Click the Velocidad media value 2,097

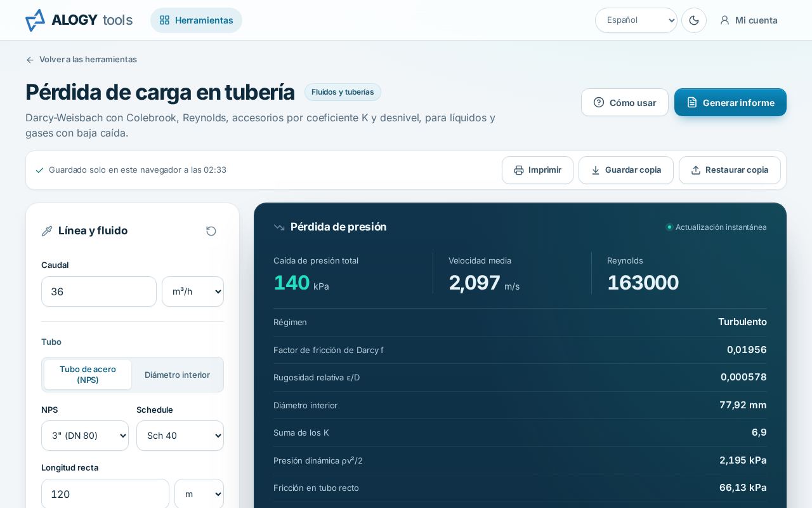click(x=475, y=283)
